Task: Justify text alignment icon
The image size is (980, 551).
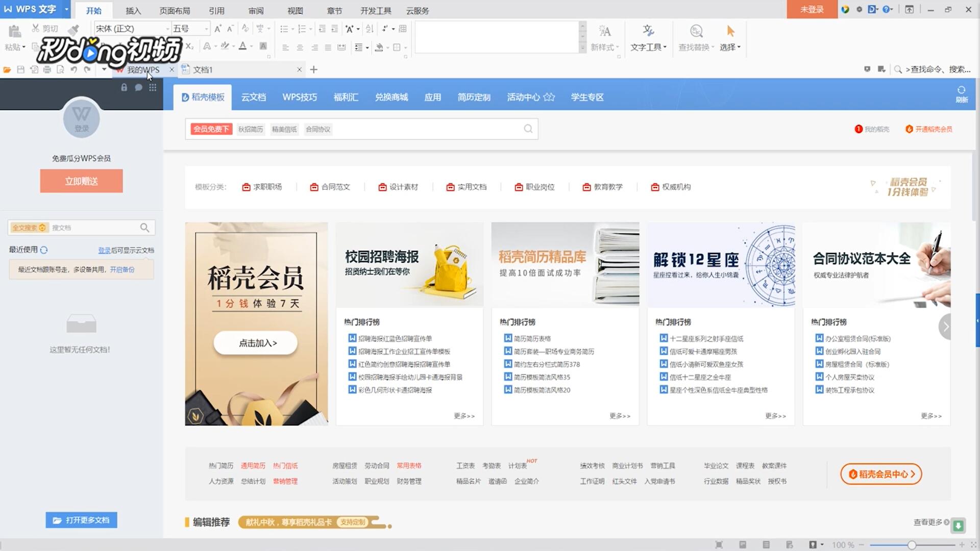Action: pyautogui.click(x=328, y=47)
